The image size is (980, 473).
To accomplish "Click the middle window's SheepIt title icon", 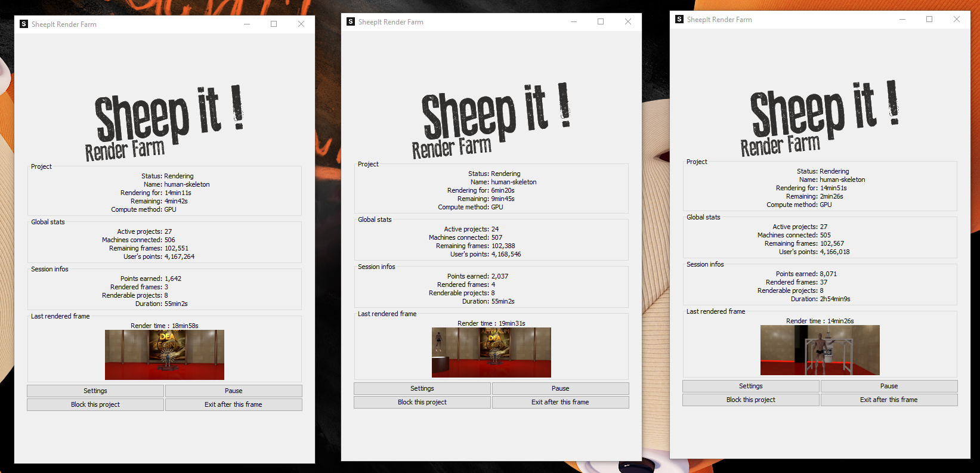I will 351,21.
